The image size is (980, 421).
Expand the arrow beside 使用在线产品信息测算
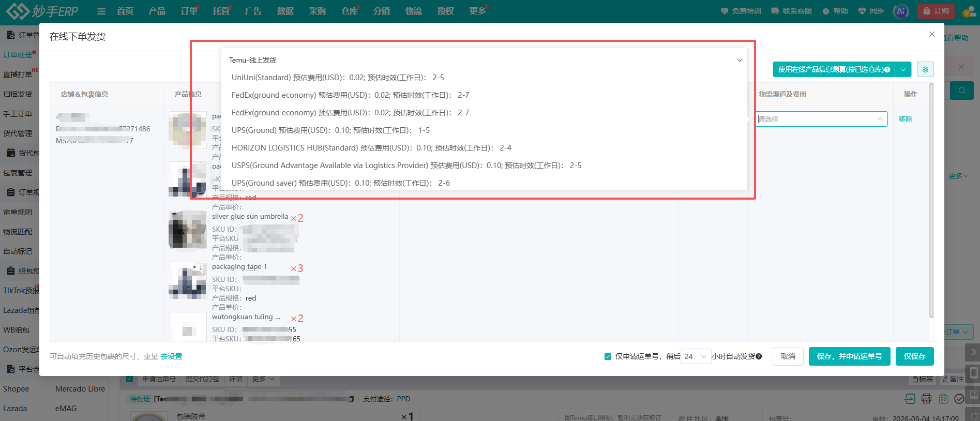(x=903, y=69)
